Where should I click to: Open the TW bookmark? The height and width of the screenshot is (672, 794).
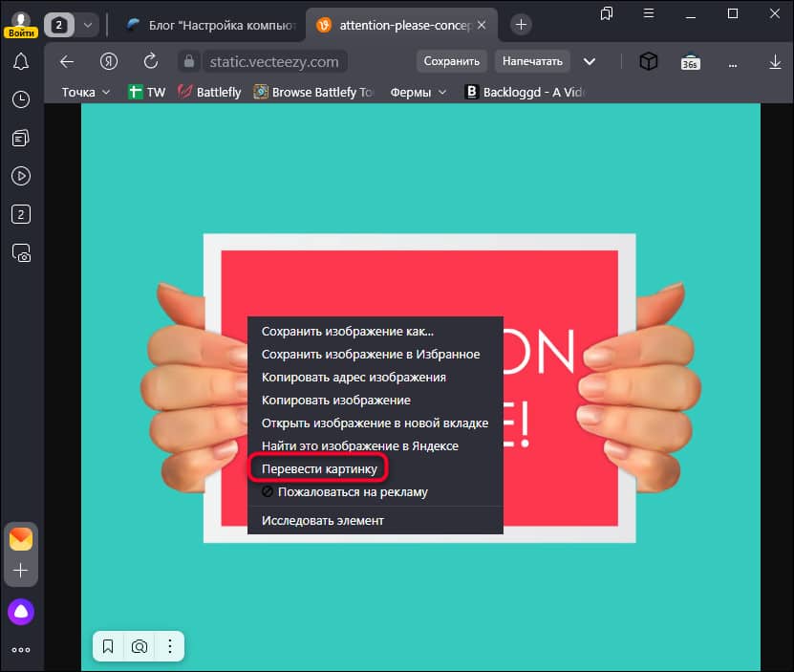pyautogui.click(x=147, y=92)
